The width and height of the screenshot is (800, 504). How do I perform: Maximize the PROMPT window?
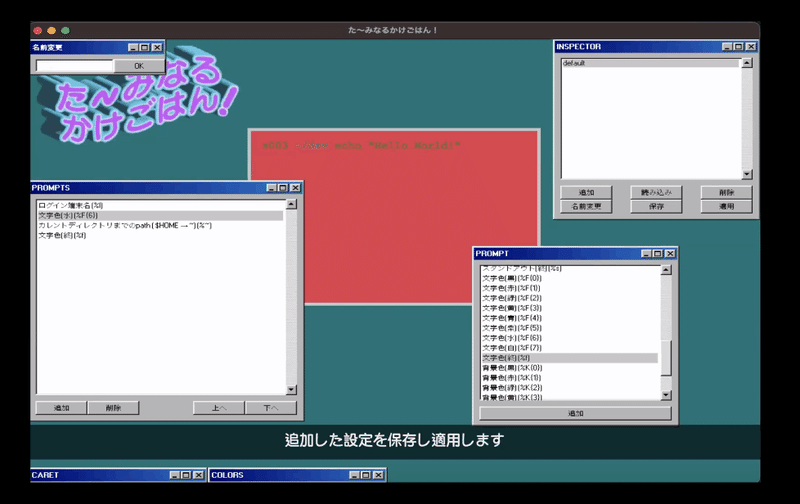(658, 254)
